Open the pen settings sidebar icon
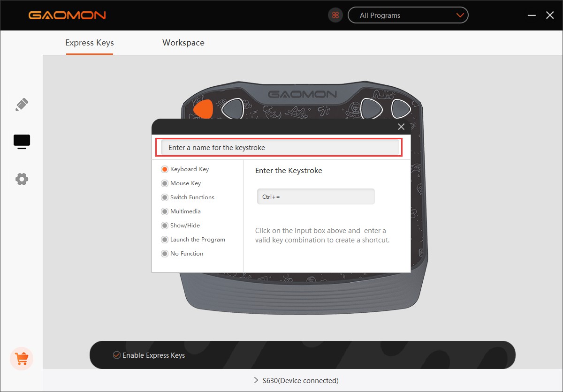Image resolution: width=563 pixels, height=392 pixels. (x=22, y=105)
